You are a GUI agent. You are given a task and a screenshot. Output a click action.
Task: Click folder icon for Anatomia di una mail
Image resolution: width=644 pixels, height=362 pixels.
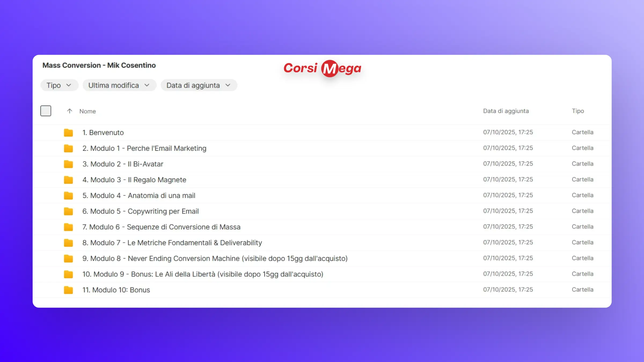(68, 195)
